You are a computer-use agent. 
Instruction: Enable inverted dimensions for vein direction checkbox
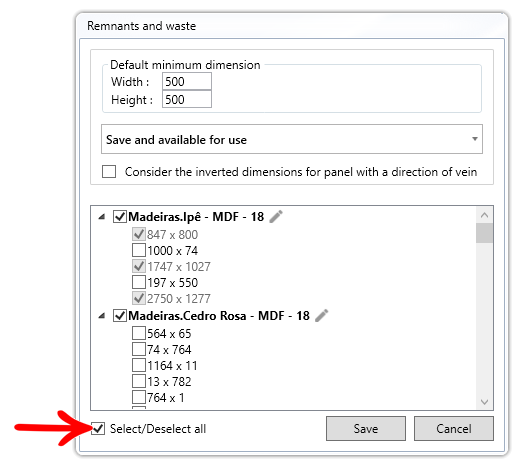109,172
